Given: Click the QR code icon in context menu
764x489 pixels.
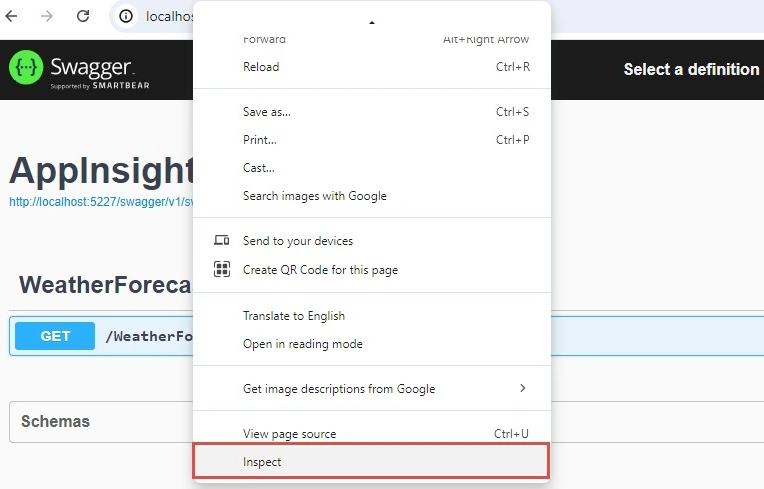Looking at the screenshot, I should pos(222,269).
